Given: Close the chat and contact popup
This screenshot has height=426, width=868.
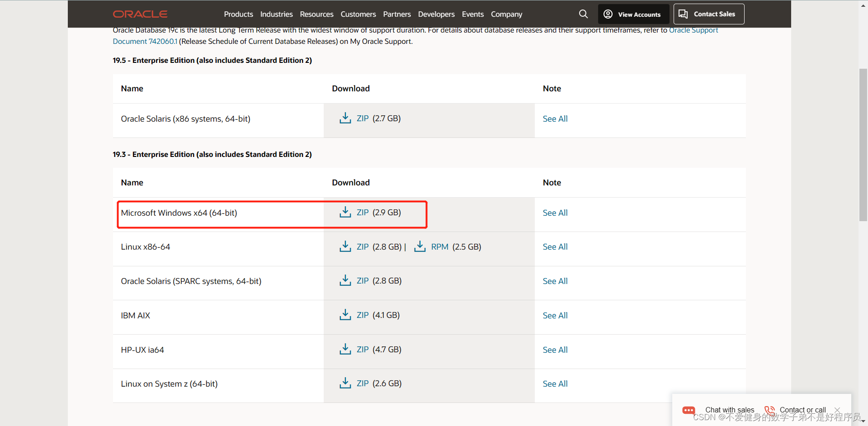Looking at the screenshot, I should pyautogui.click(x=837, y=410).
